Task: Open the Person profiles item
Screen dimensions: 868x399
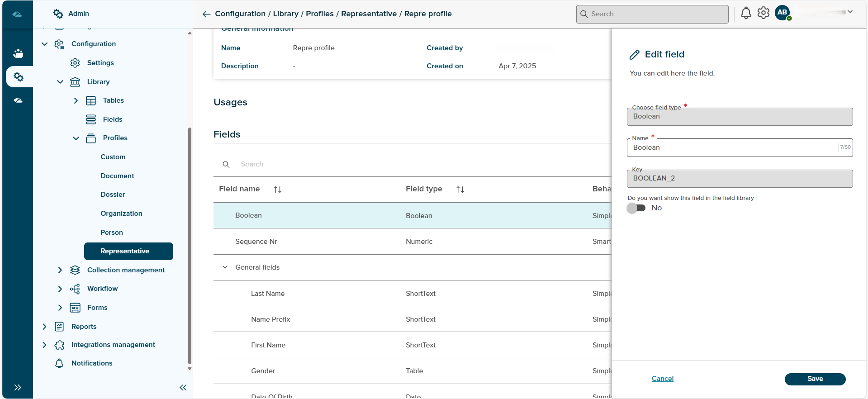Action: (x=112, y=233)
